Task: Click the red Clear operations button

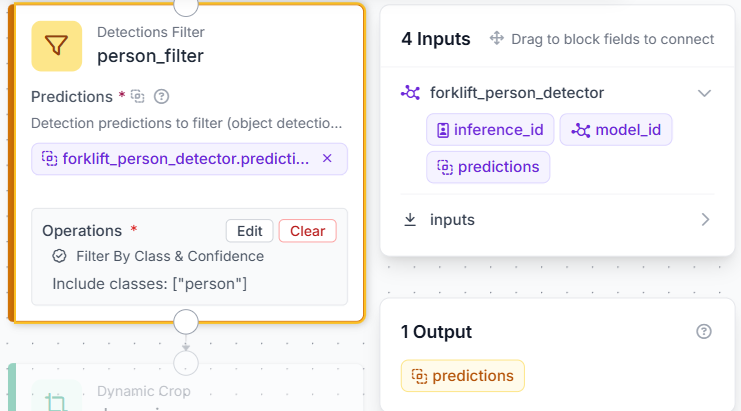Action: (x=308, y=231)
